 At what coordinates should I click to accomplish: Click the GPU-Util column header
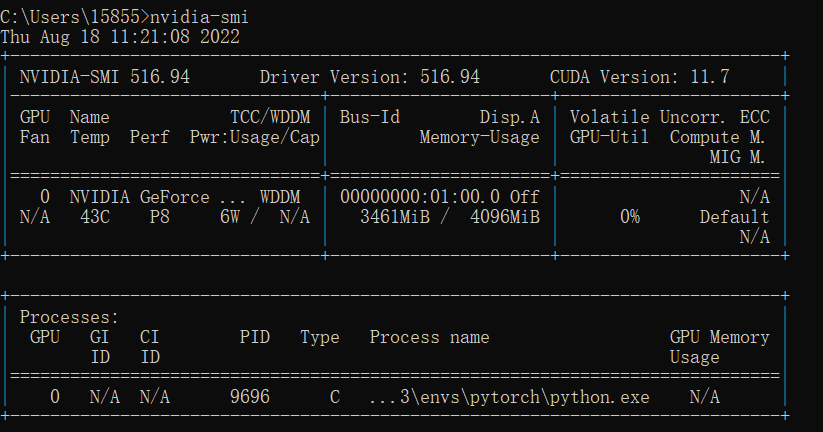coord(610,137)
